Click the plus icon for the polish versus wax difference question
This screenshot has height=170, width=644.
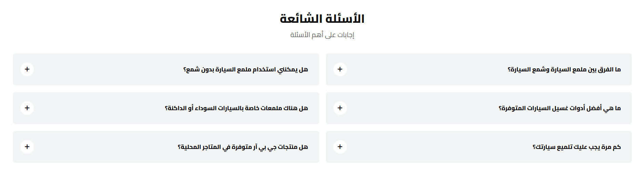click(x=340, y=69)
